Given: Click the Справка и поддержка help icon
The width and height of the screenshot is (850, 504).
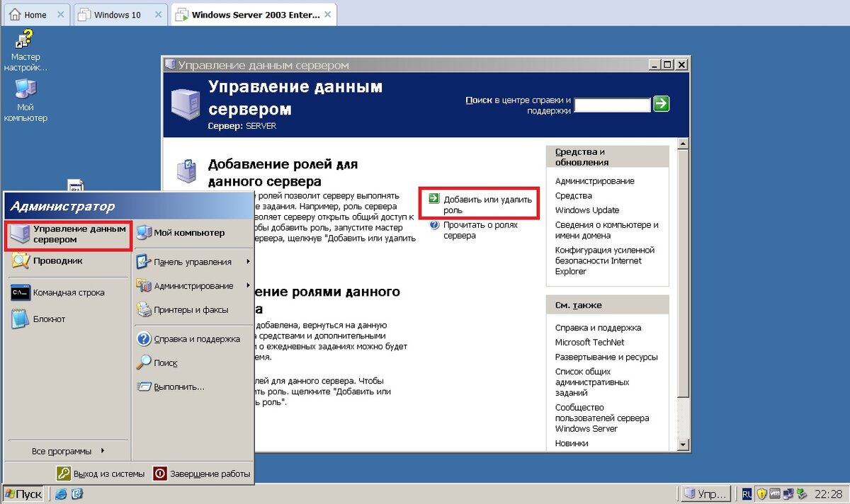Looking at the screenshot, I should click(144, 339).
